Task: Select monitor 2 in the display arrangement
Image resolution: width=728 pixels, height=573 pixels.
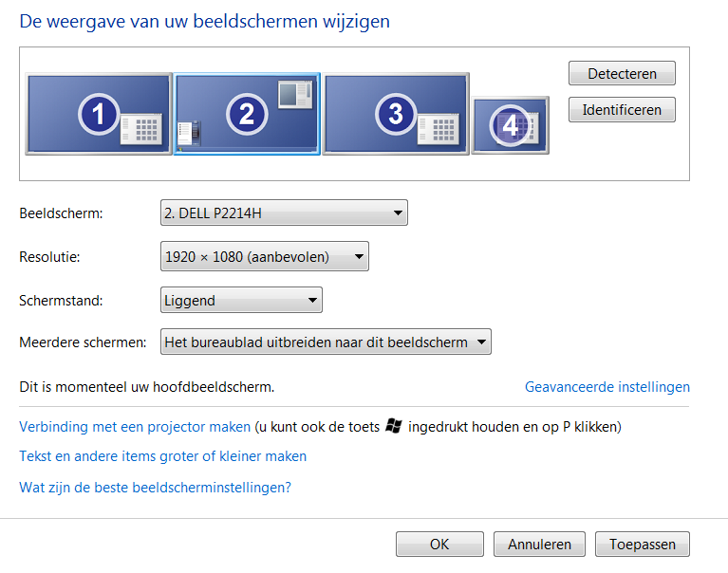Action: pos(247,114)
